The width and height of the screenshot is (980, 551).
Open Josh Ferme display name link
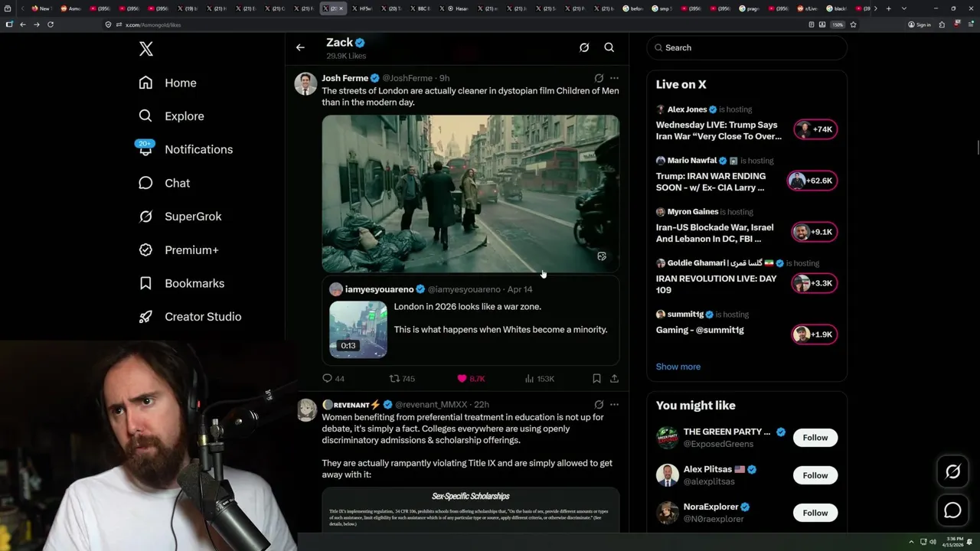click(345, 78)
